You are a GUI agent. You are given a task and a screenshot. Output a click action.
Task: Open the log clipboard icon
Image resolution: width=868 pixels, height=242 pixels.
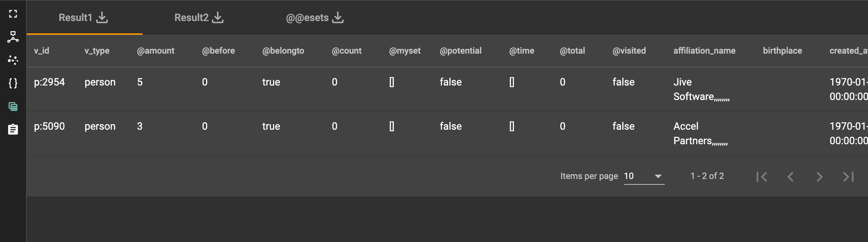pos(13,129)
